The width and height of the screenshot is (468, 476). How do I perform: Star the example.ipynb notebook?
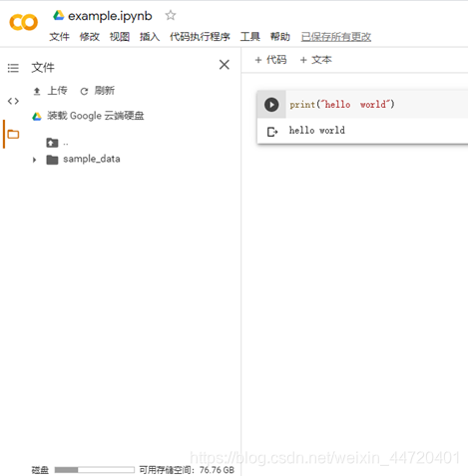pos(171,15)
